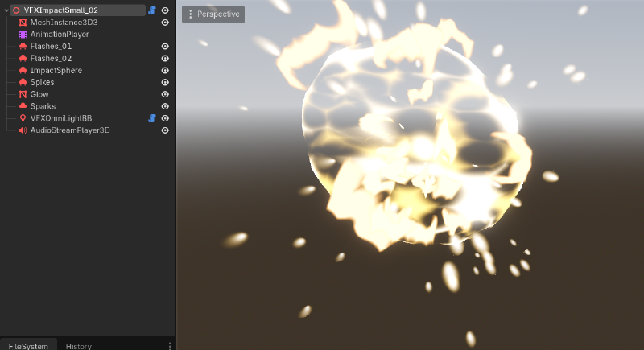The image size is (644, 350).
Task: Toggle visibility of Flashes_02
Action: 165,58
